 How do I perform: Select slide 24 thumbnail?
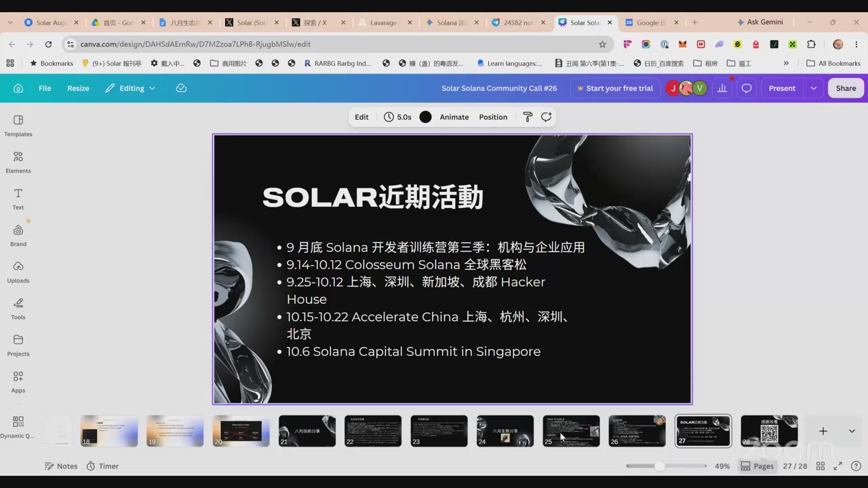[505, 431]
